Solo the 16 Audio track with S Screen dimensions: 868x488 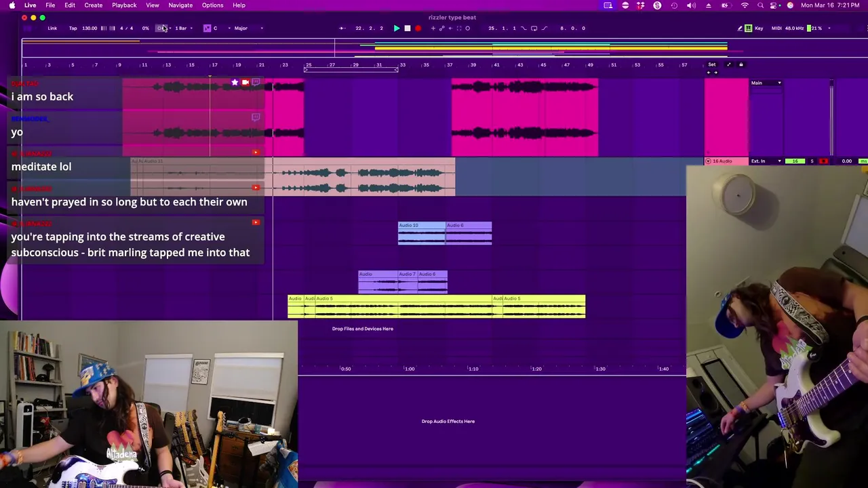812,161
